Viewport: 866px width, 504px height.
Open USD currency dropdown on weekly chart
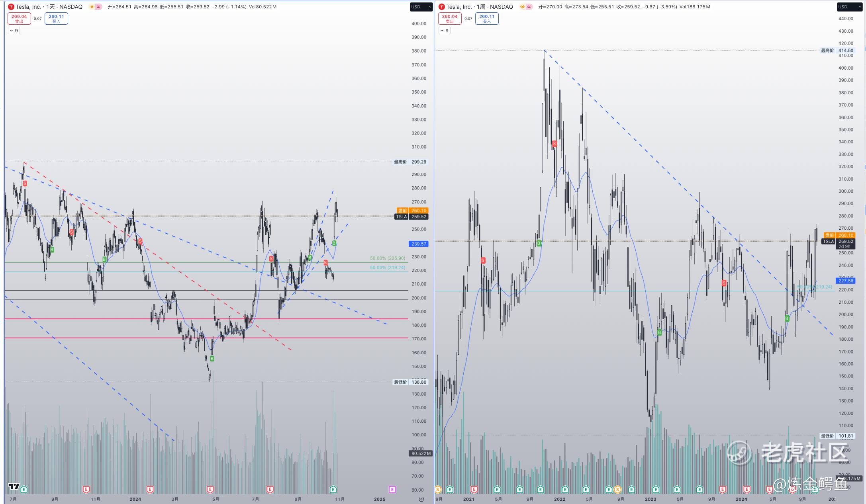point(850,7)
